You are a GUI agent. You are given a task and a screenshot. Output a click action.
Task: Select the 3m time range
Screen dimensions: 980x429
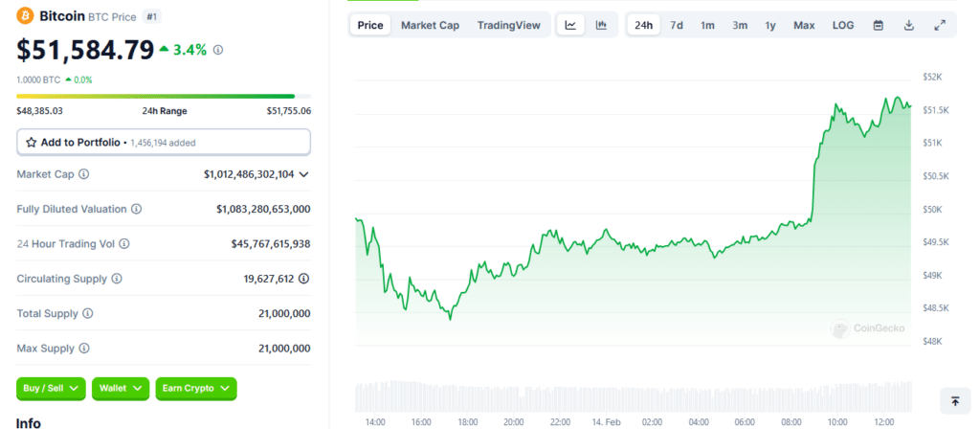740,25
